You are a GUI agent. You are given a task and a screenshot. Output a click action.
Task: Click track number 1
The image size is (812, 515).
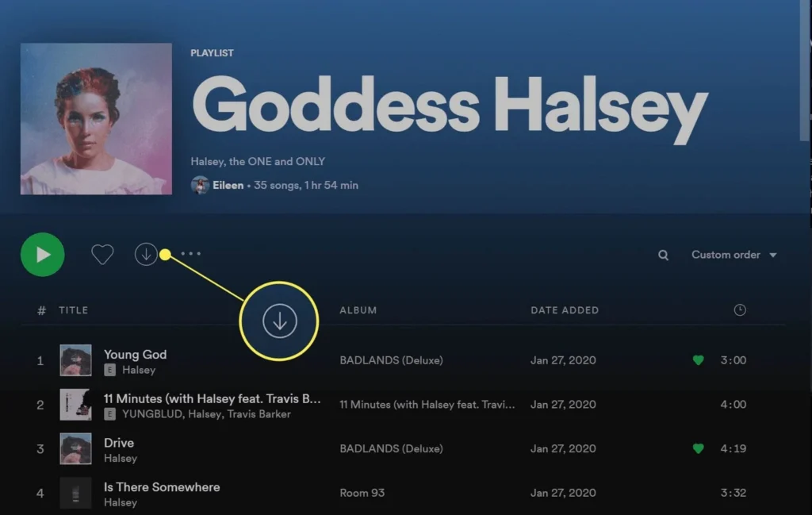40,360
